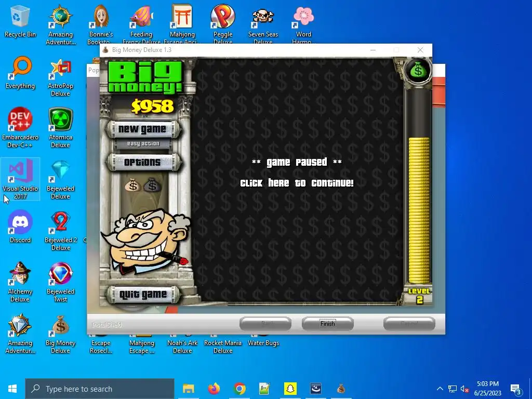Click the network tray icon
This screenshot has height=399, width=532.
(453, 389)
